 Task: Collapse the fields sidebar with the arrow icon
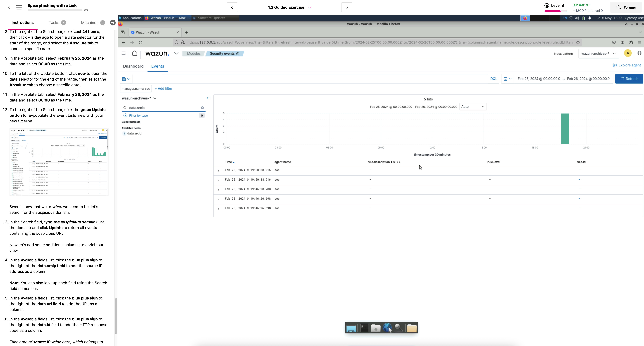coord(208,98)
